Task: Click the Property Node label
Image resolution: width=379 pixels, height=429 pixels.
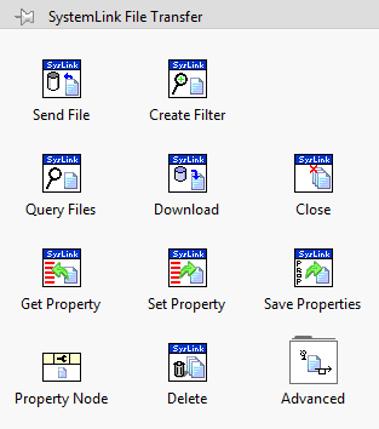Action: pos(61,399)
